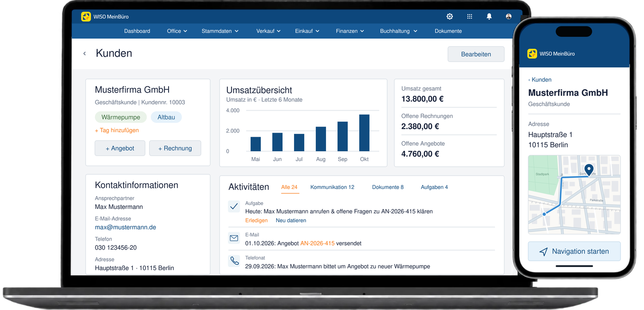Expand the Verkauf dropdown menu
The height and width of the screenshot is (310, 644).
(x=268, y=31)
